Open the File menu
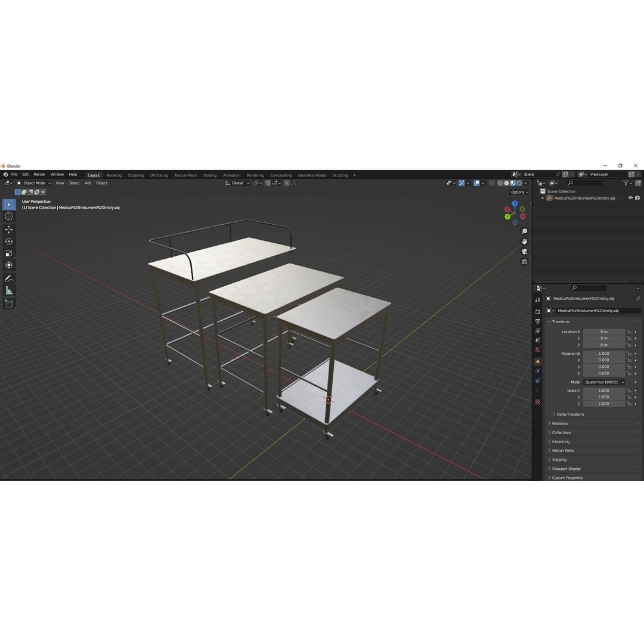This screenshot has height=644, width=644. [14, 175]
